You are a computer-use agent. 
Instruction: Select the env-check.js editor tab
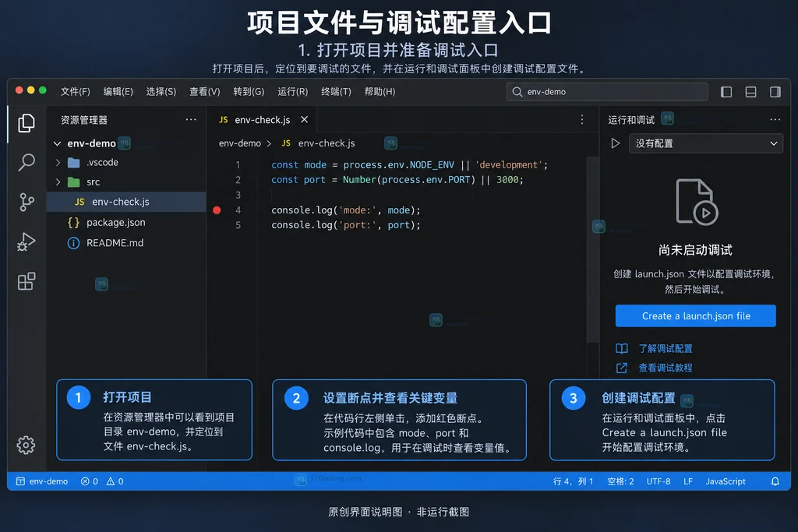262,119
